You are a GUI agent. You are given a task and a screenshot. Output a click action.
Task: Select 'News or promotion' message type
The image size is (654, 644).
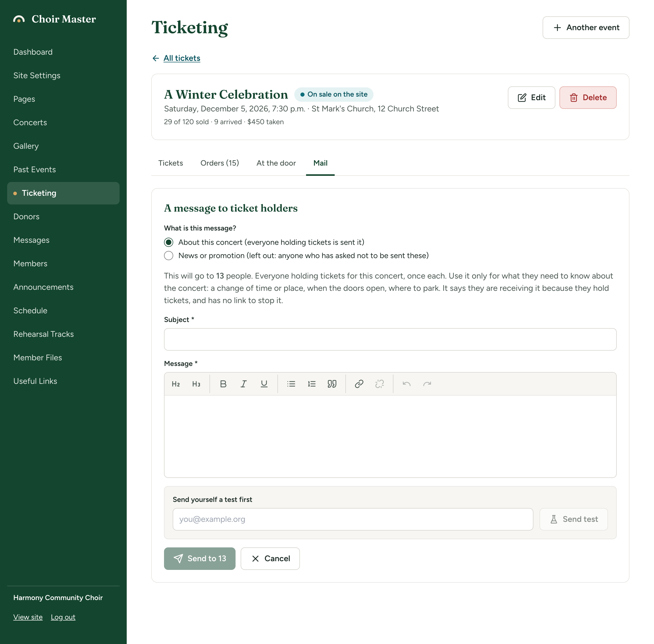click(x=169, y=256)
